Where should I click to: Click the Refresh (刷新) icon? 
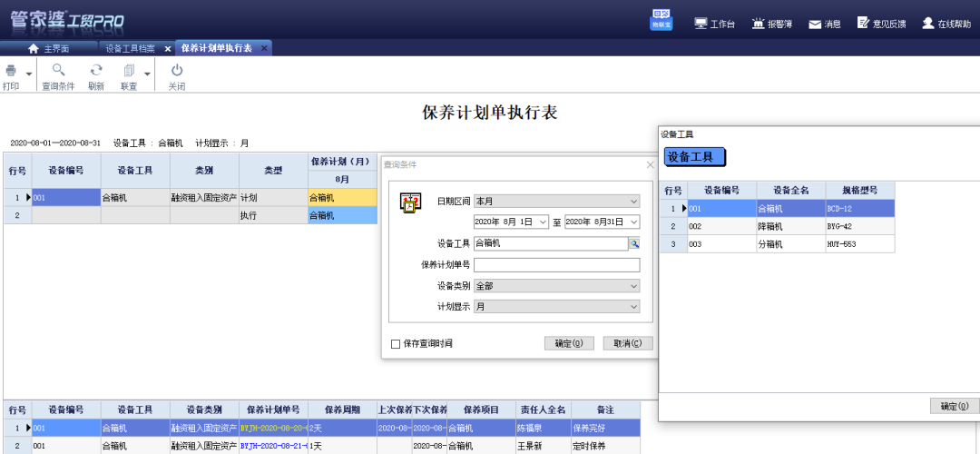pos(95,71)
